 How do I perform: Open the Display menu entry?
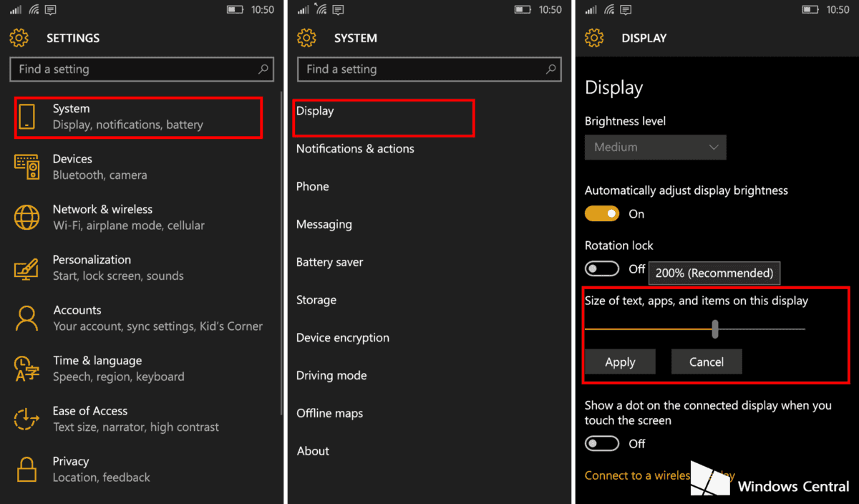(x=315, y=112)
